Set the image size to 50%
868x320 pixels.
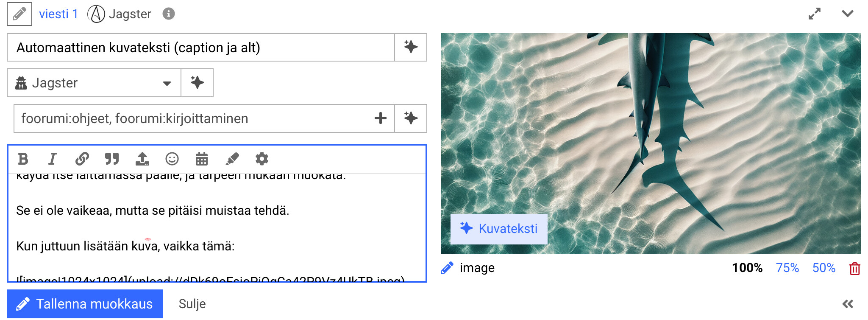[x=823, y=268]
